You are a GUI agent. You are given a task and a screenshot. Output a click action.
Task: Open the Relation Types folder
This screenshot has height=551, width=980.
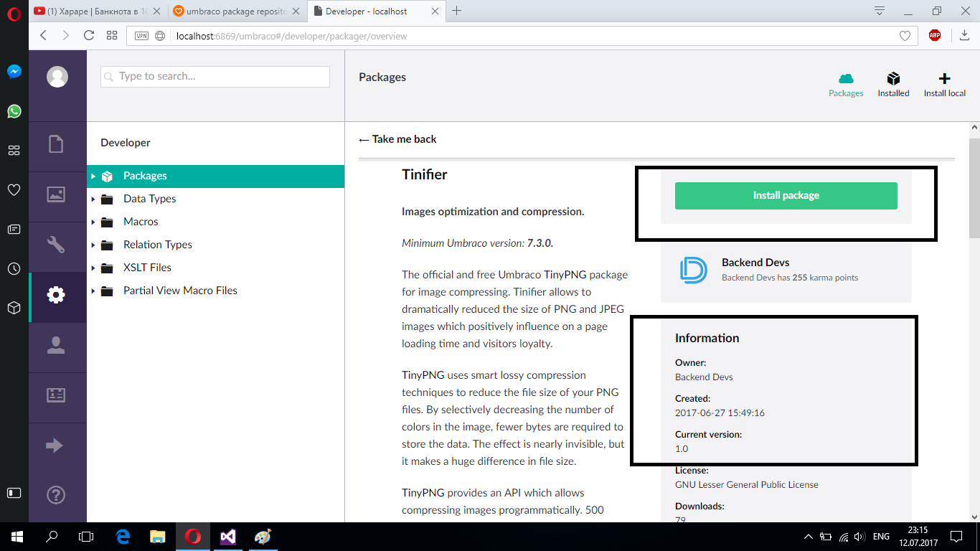pos(158,245)
